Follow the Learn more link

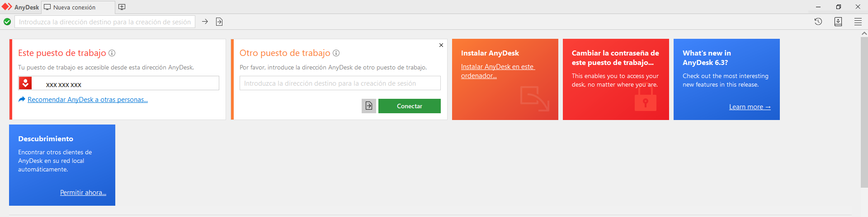pos(749,107)
